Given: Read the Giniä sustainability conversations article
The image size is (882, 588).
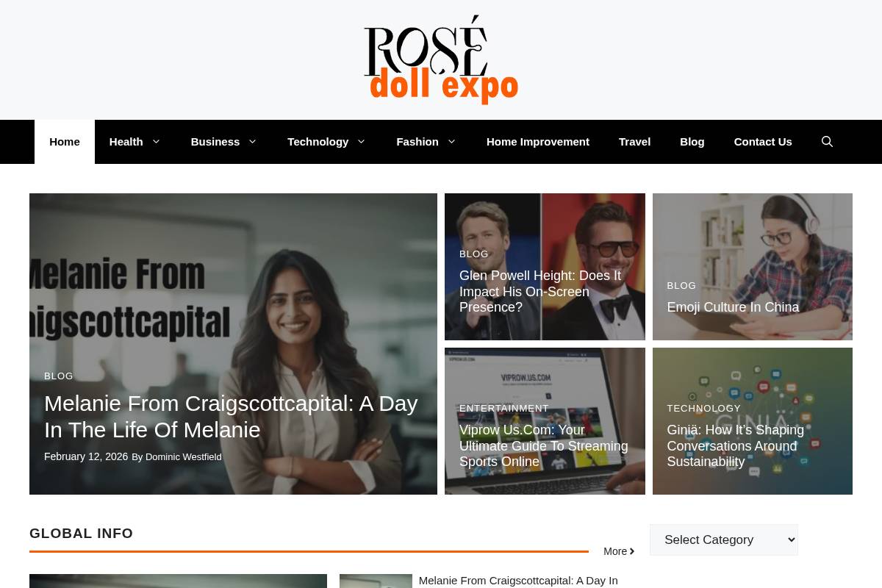Looking at the screenshot, I should (x=735, y=445).
